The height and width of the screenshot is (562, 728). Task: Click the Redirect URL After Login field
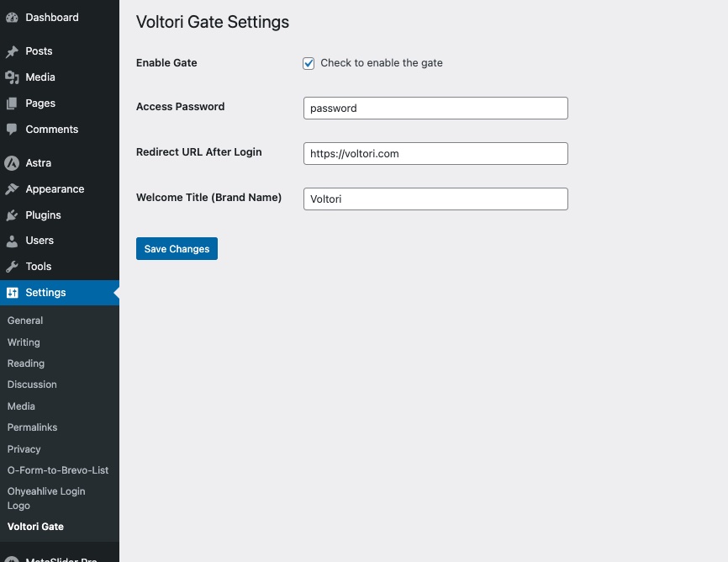click(x=435, y=153)
